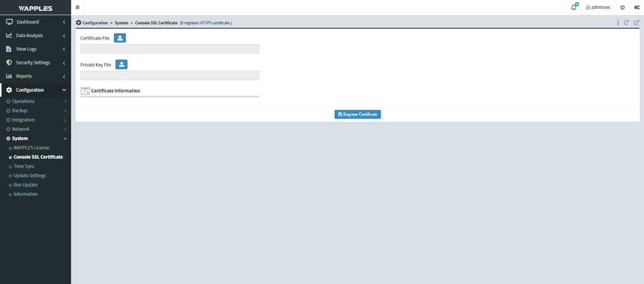Open the adminsec user account
Screen dimensions: 644x284
[597, 7]
